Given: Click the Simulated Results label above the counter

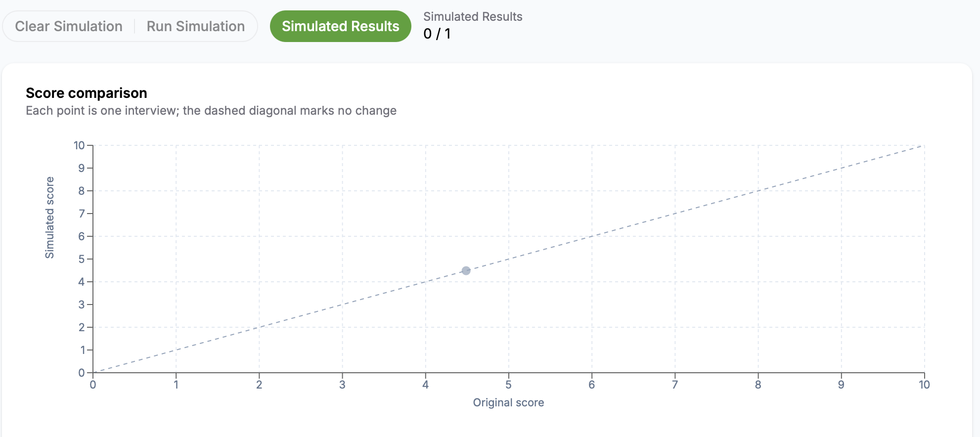Looking at the screenshot, I should [x=473, y=16].
